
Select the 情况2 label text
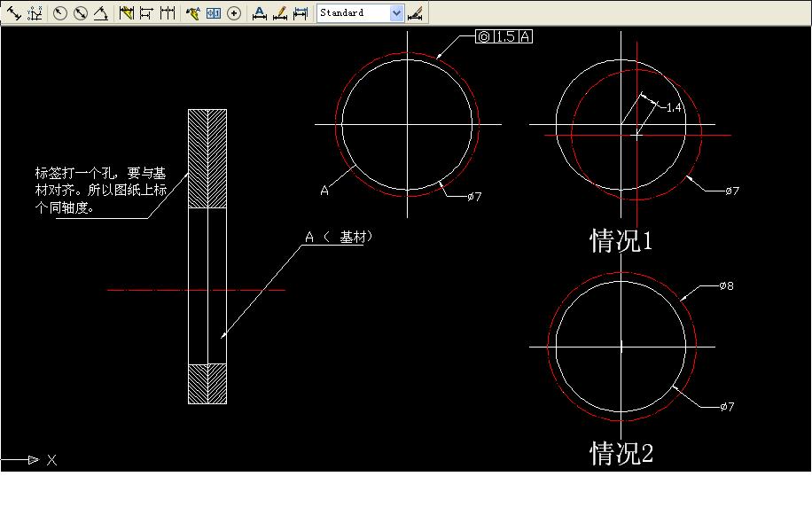coord(621,453)
